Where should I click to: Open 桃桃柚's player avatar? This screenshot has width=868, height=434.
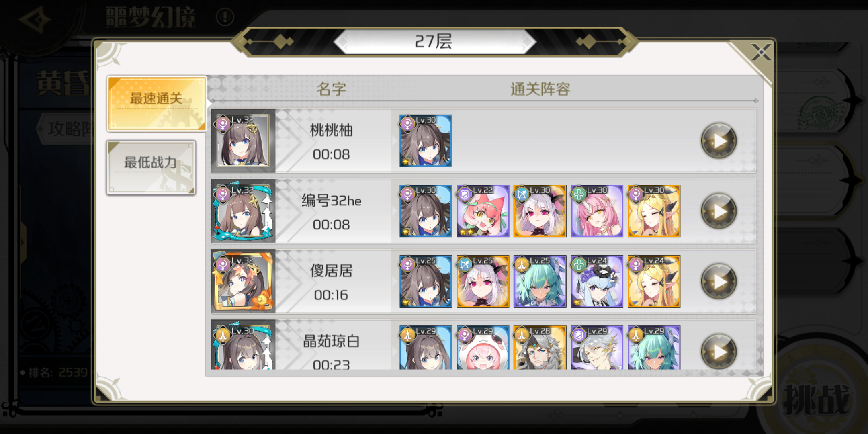click(x=243, y=141)
